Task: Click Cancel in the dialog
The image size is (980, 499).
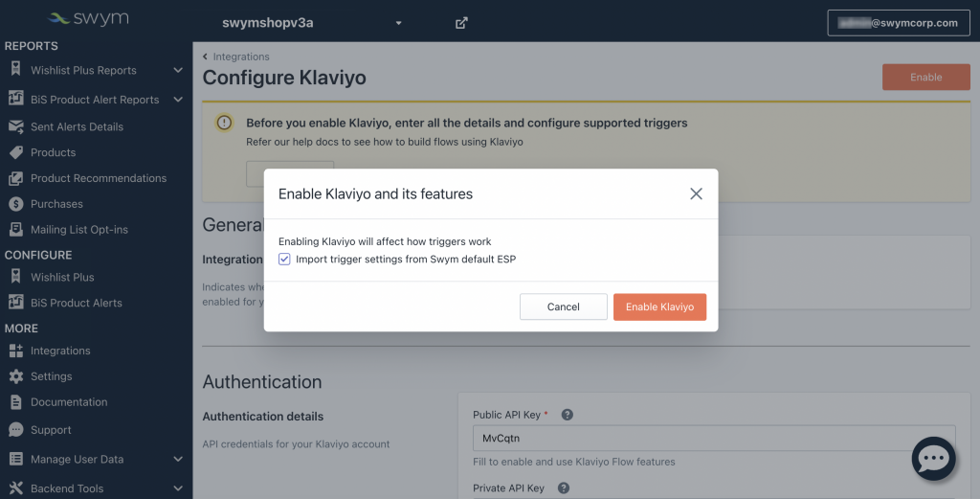Action: pos(563,307)
